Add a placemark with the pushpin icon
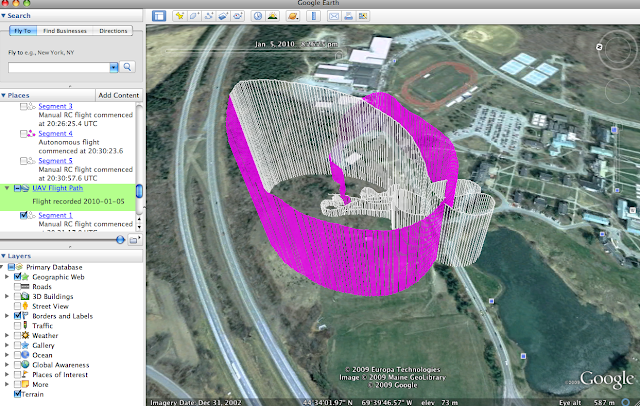Image resolution: width=640 pixels, height=406 pixels. 180,16
